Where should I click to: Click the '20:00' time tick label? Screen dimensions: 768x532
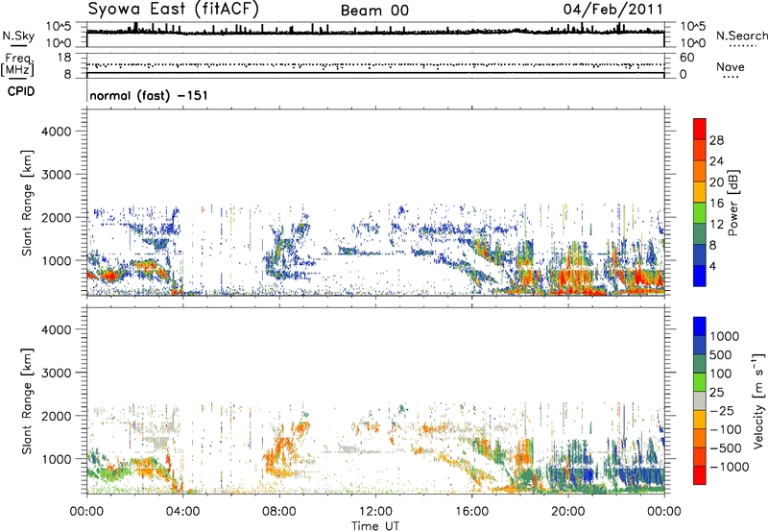point(567,512)
